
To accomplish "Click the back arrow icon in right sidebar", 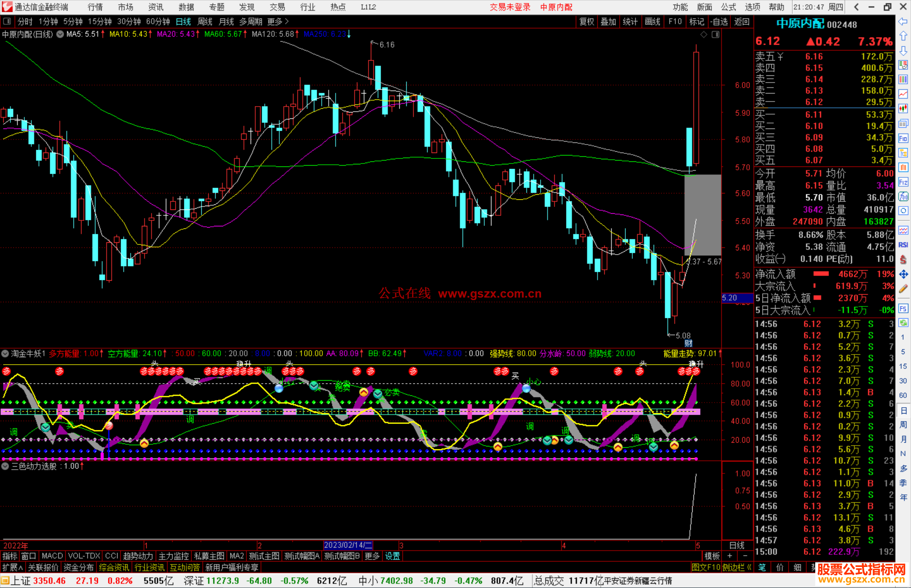I will pyautogui.click(x=903, y=21).
